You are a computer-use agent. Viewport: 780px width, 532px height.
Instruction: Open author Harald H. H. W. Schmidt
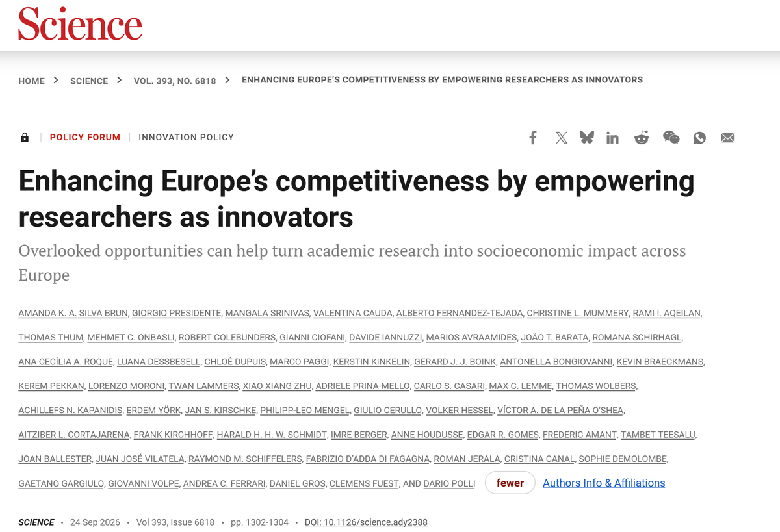click(x=272, y=435)
